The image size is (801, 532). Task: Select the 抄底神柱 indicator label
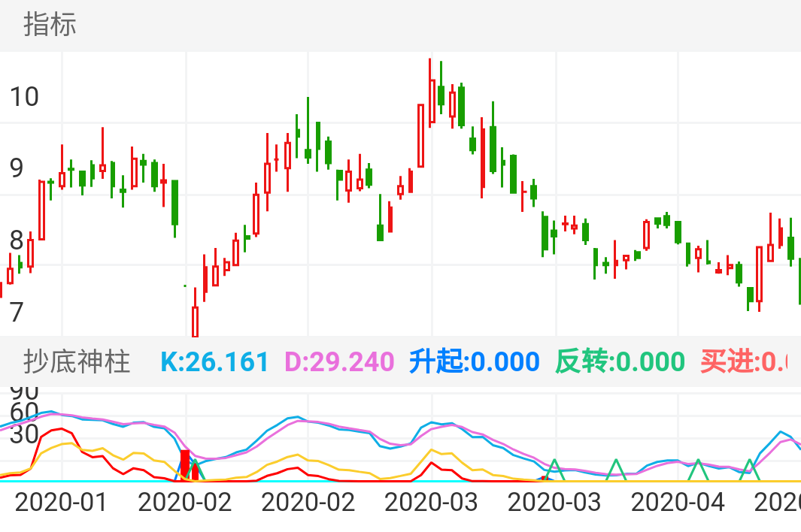[x=79, y=362]
